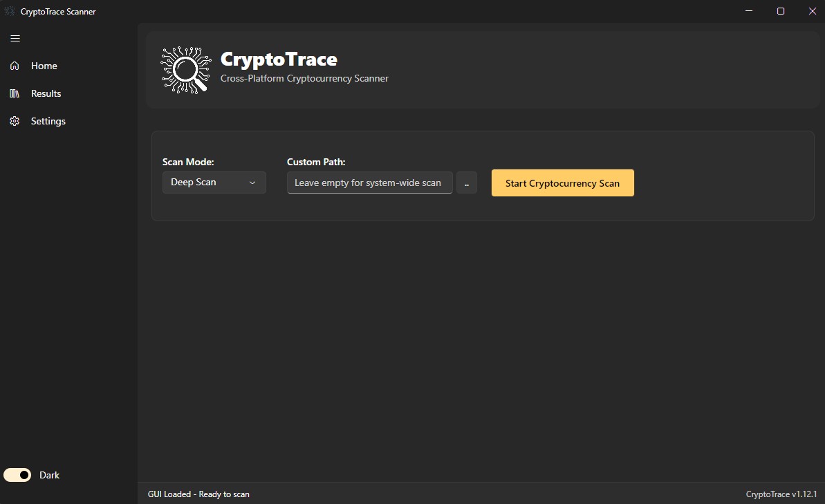Browse for a path with '..' button
Viewport: 825px width, 504px height.
(467, 183)
